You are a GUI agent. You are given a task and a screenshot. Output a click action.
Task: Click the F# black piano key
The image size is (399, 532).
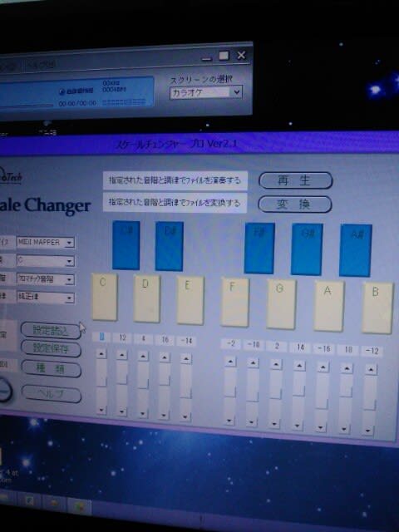coord(259,248)
